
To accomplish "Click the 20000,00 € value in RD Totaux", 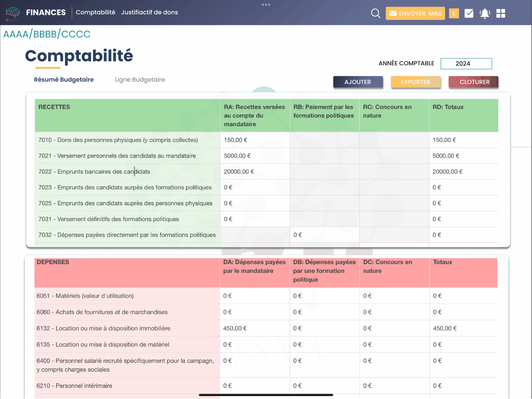I will pyautogui.click(x=447, y=172).
